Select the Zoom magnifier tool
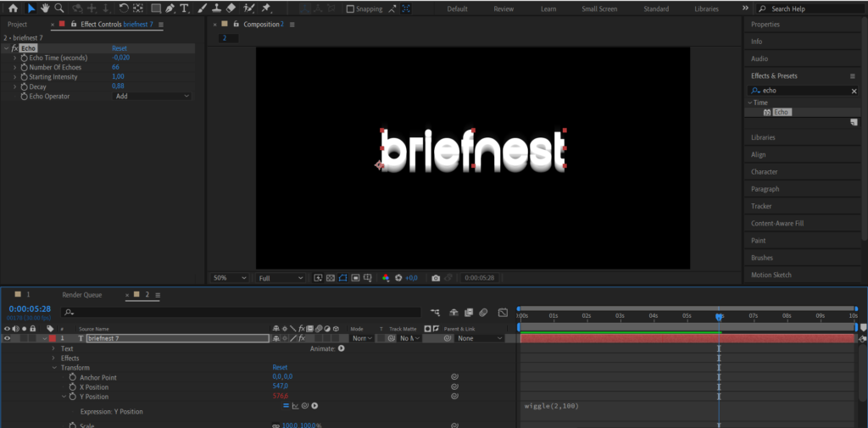 tap(58, 8)
